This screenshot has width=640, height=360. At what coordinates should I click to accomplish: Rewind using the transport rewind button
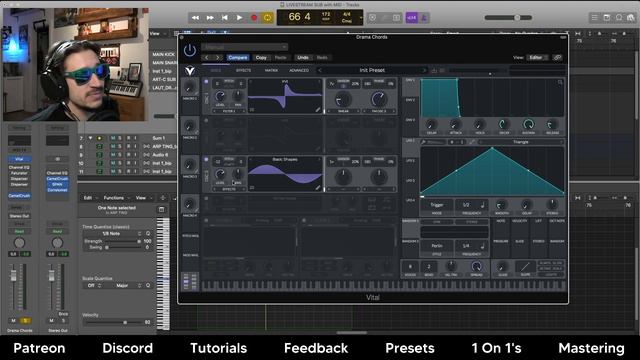tap(195, 18)
